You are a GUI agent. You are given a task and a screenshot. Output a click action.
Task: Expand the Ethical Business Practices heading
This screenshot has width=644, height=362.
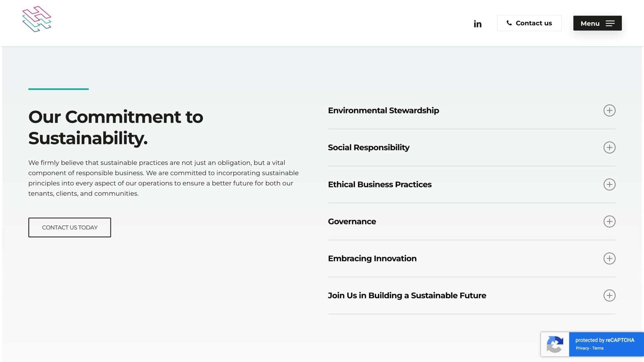click(379, 184)
